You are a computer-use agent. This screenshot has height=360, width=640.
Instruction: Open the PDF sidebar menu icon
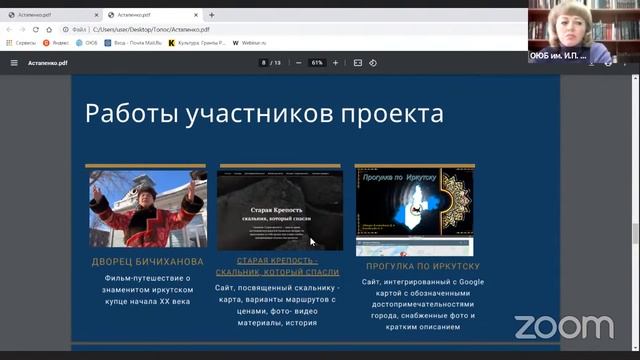[x=14, y=63]
